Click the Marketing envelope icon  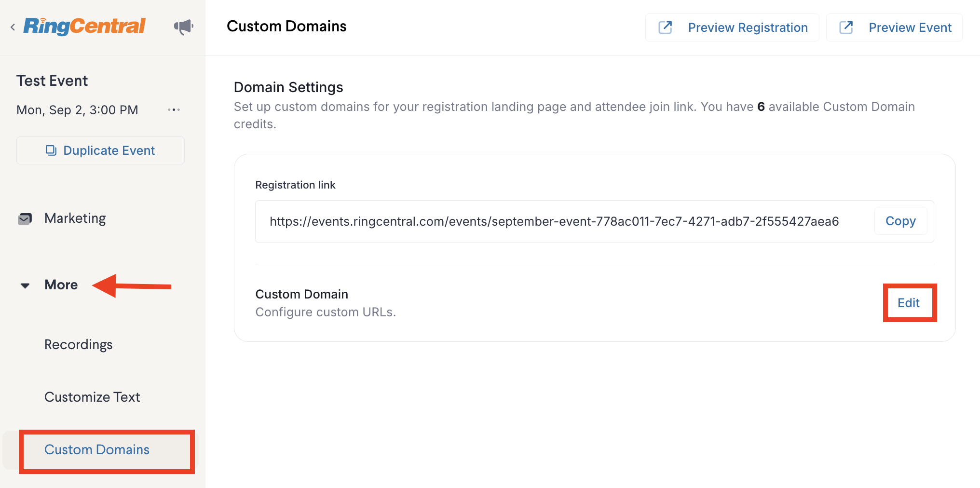click(25, 219)
